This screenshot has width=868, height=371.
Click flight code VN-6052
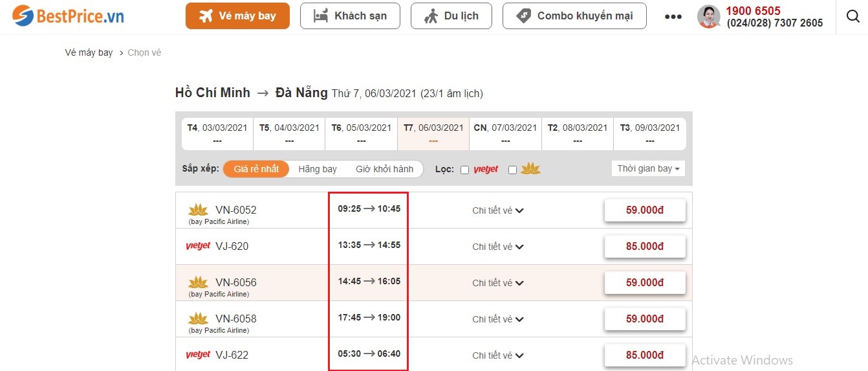point(236,210)
